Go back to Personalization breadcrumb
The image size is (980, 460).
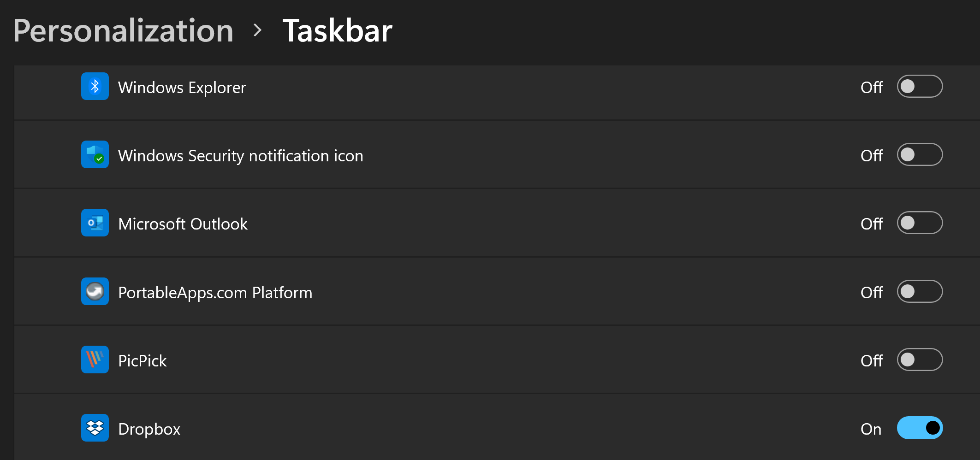coord(123,31)
